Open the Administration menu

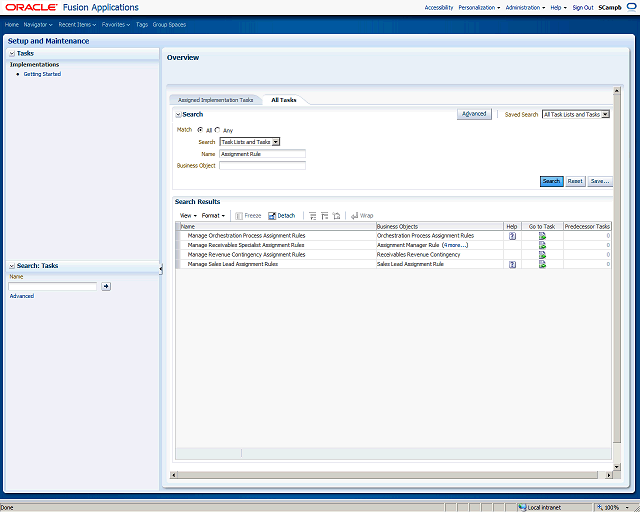click(525, 7)
